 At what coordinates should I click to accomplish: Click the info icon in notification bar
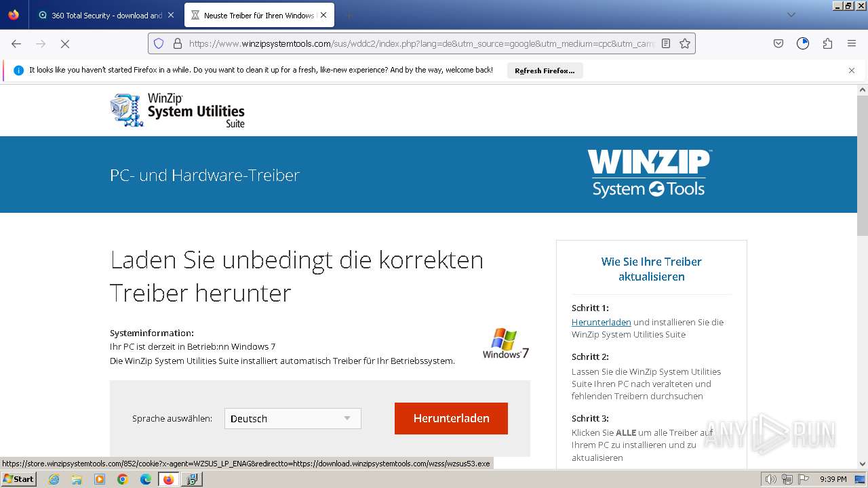tap(18, 70)
